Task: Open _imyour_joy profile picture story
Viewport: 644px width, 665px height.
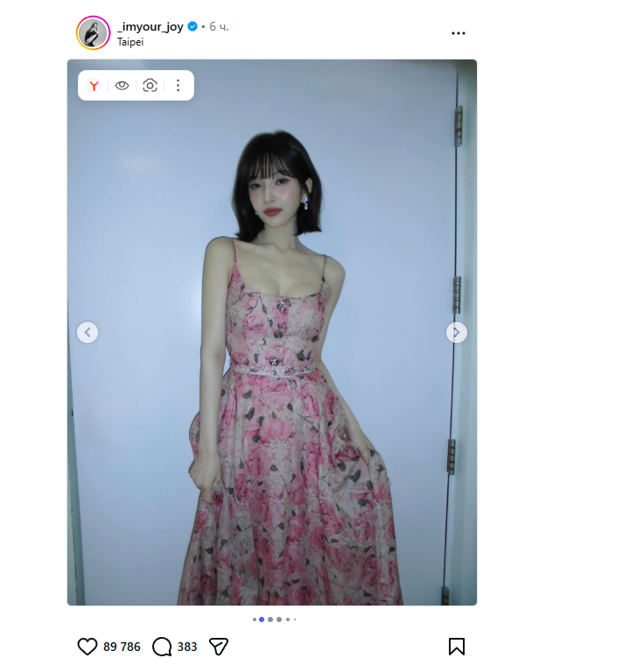Action: (94, 33)
